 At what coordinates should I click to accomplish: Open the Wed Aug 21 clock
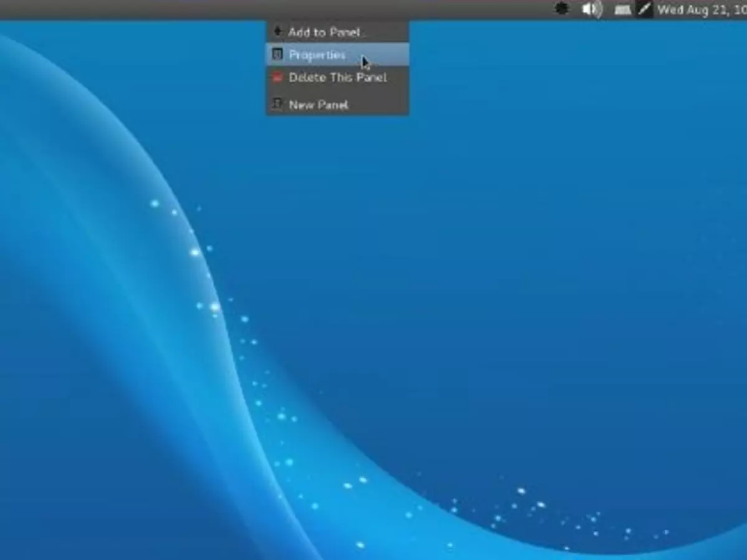[702, 9]
